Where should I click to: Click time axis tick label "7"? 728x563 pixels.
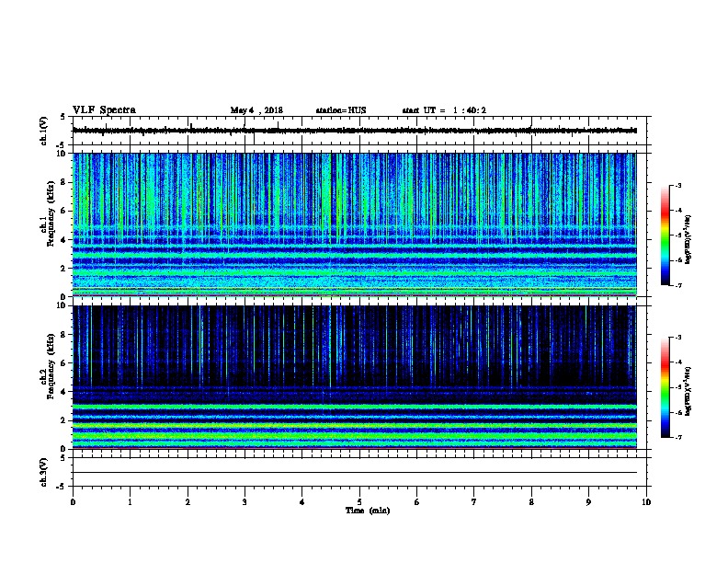pyautogui.click(x=474, y=502)
